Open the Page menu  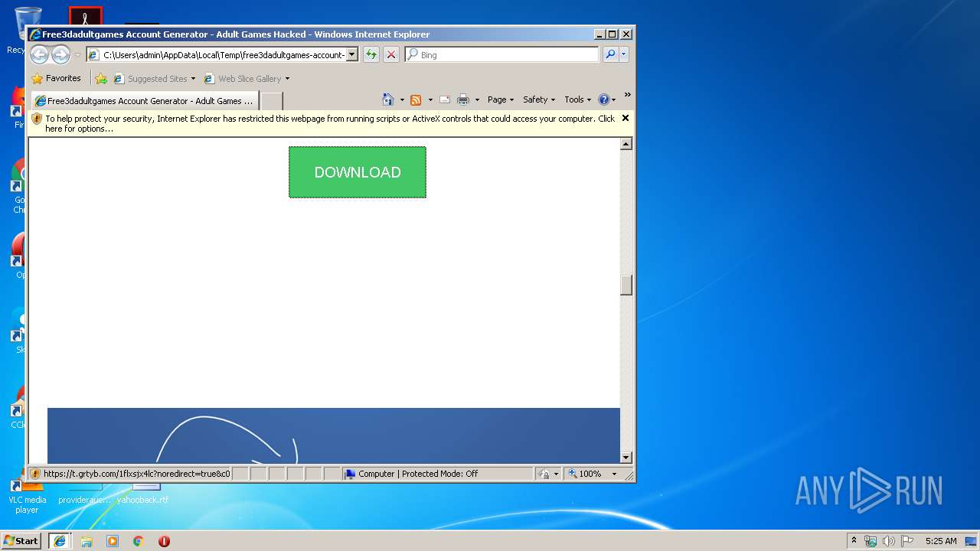click(501, 99)
